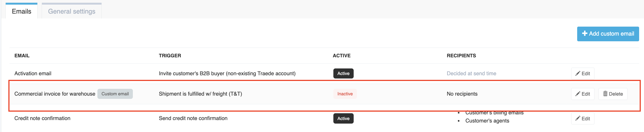Click the pencil icon for Credit note confirmation

[x=577, y=118]
